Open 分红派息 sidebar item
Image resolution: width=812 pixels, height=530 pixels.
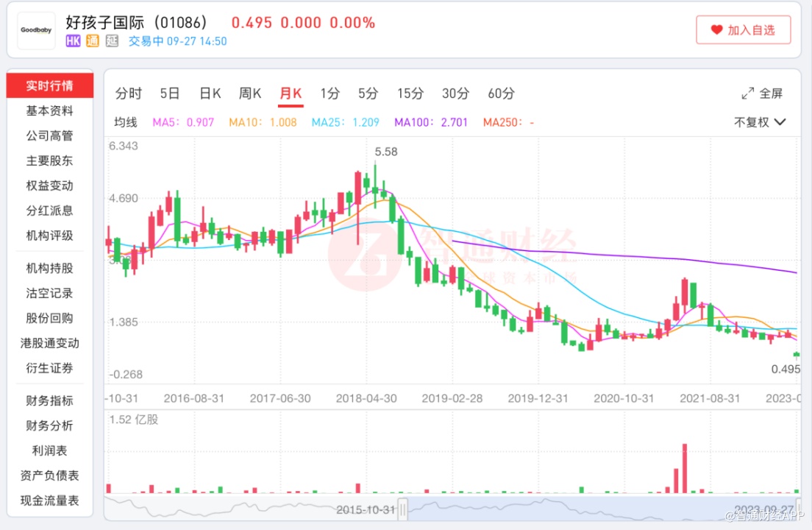(x=50, y=211)
